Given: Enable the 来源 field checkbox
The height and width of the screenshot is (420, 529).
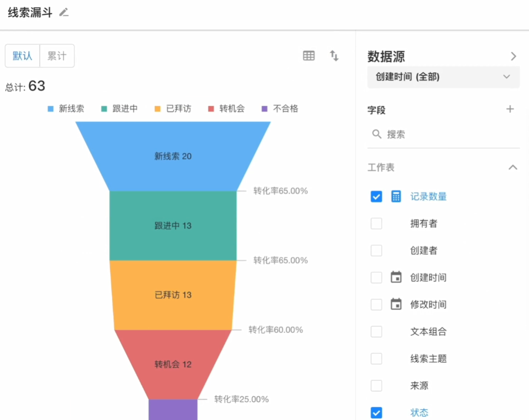Looking at the screenshot, I should pyautogui.click(x=376, y=386).
